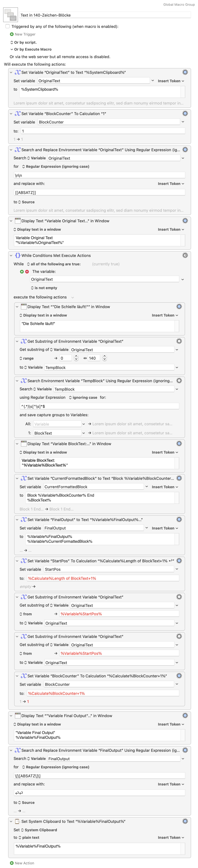Open gear menu for Display Text Variable Final Output action
The height and width of the screenshot is (868, 198).
[185, 716]
